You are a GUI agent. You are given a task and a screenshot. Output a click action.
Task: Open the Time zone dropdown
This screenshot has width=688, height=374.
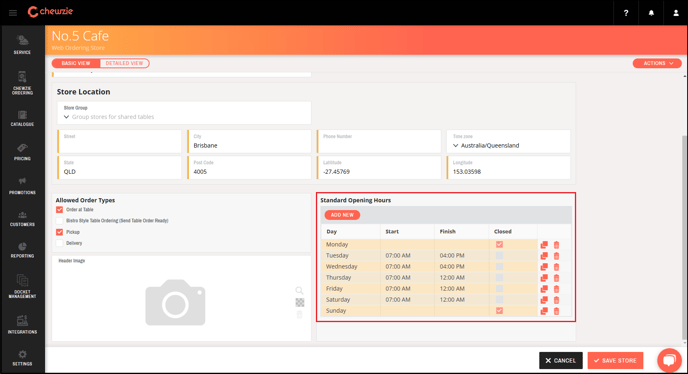509,141
